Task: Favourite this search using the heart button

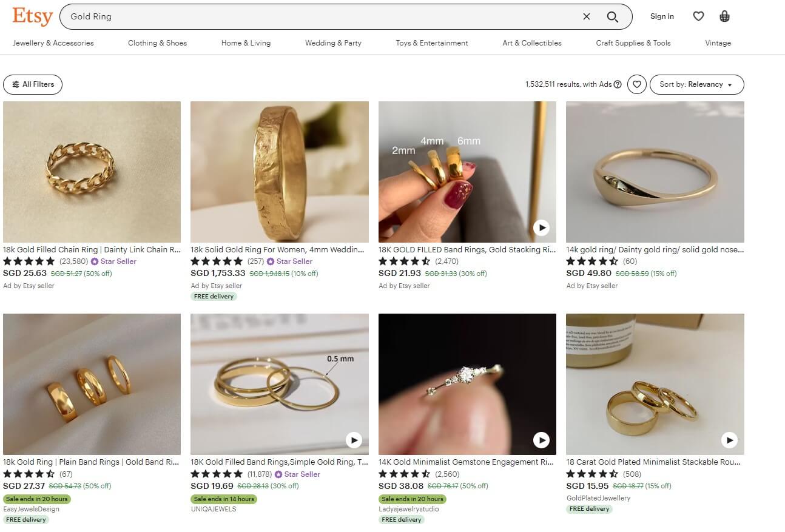Action: (636, 84)
